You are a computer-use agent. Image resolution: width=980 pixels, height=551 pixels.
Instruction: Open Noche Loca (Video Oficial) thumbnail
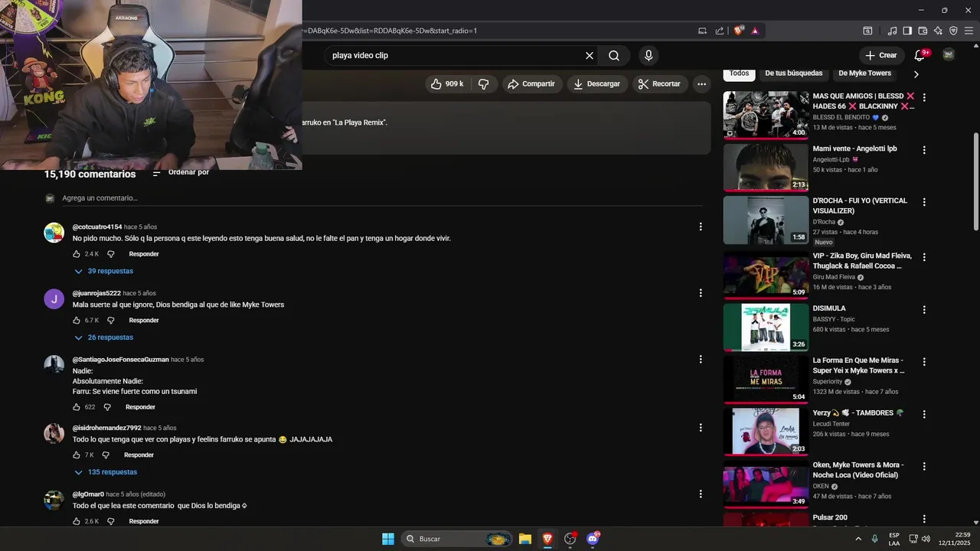point(766,485)
